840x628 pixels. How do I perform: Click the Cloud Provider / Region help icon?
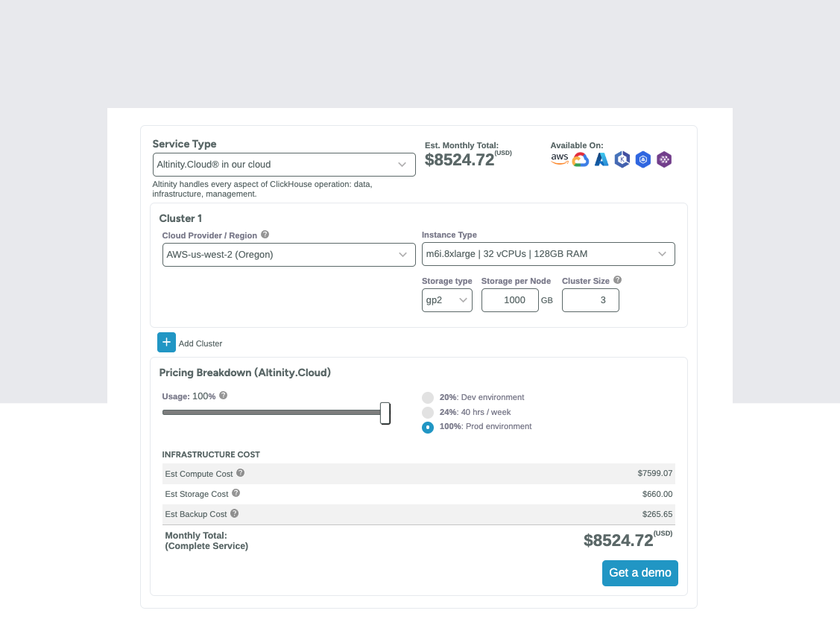[x=265, y=235]
